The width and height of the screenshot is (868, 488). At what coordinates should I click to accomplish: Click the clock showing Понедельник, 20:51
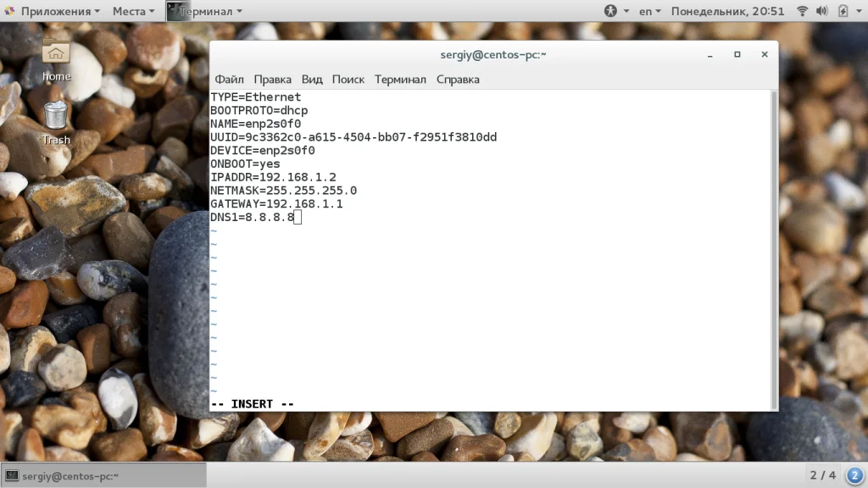tap(727, 11)
